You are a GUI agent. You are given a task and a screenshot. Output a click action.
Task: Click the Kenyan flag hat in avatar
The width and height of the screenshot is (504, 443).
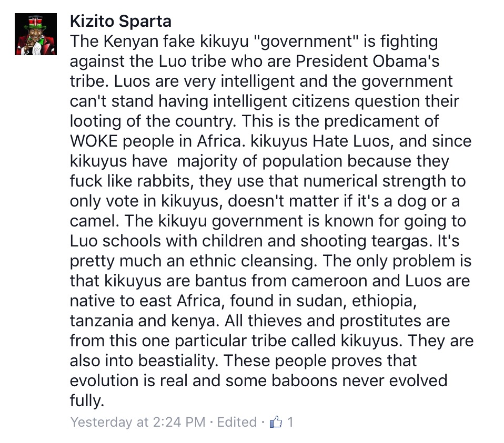click(36, 22)
